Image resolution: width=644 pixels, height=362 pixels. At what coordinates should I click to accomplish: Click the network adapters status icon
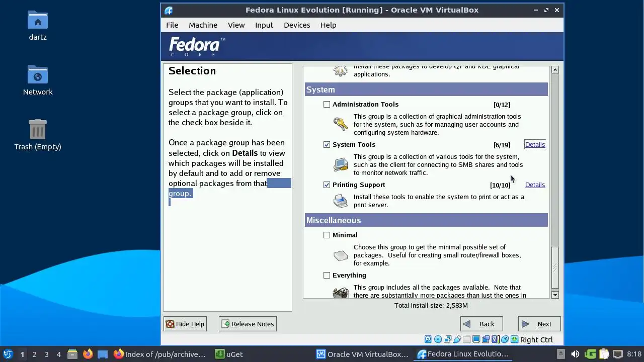click(448, 339)
